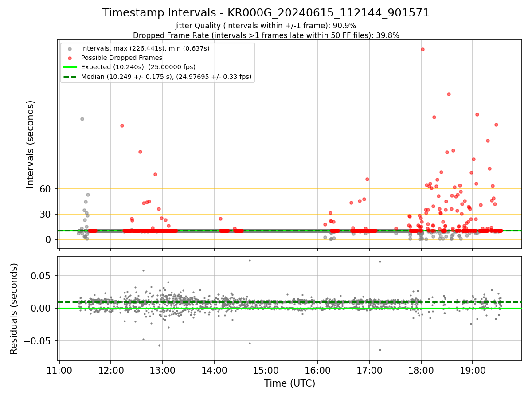Viewport: 532px width, 399px height.
Task: Click the isolated gray interval point near 11:30 at top
Action: point(82,119)
